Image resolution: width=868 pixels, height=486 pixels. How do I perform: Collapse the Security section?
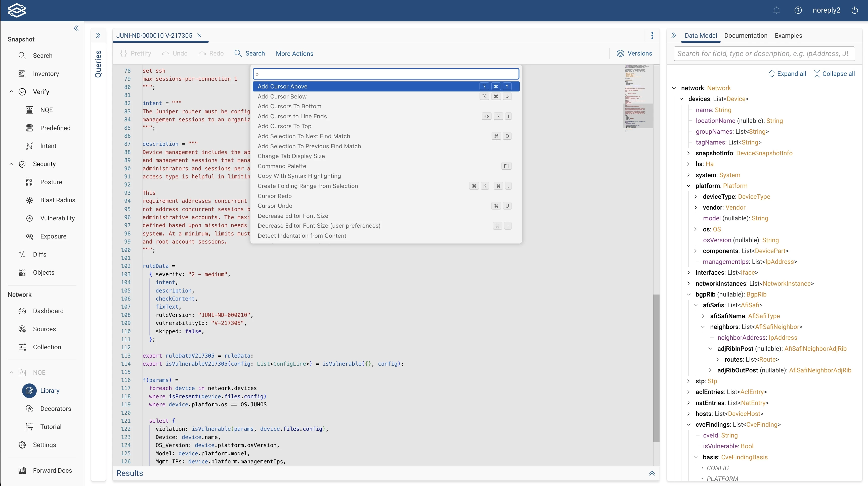(11, 164)
